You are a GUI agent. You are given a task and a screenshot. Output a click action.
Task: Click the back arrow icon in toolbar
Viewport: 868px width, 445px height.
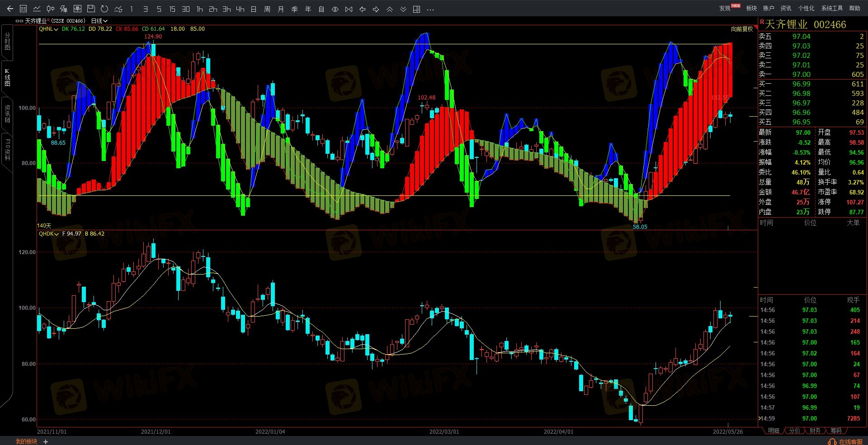[10, 9]
